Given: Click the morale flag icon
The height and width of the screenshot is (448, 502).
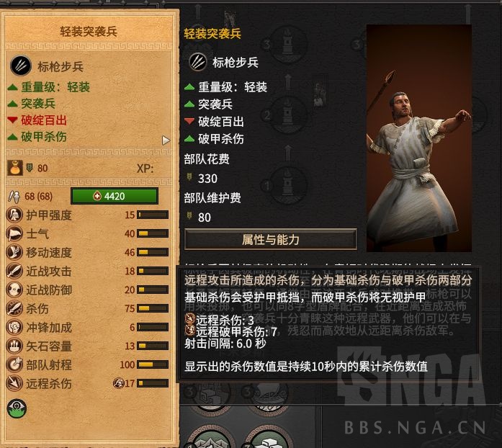Looking at the screenshot, I should tap(14, 233).
